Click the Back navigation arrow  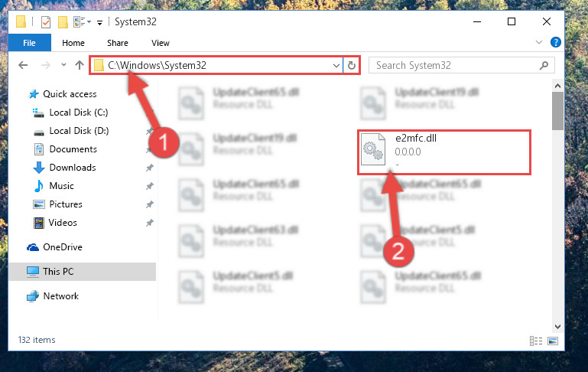[x=23, y=65]
